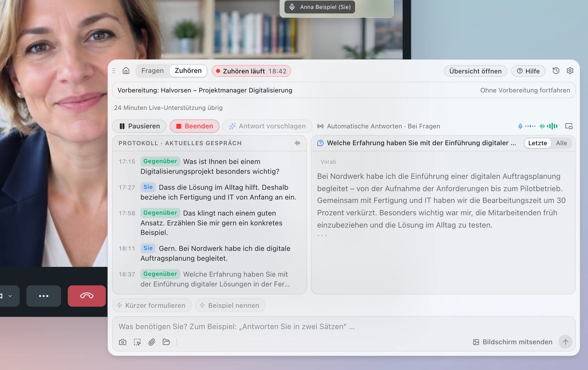
Task: Click Ohne Vorbereitung fortfahren link
Action: coord(525,90)
